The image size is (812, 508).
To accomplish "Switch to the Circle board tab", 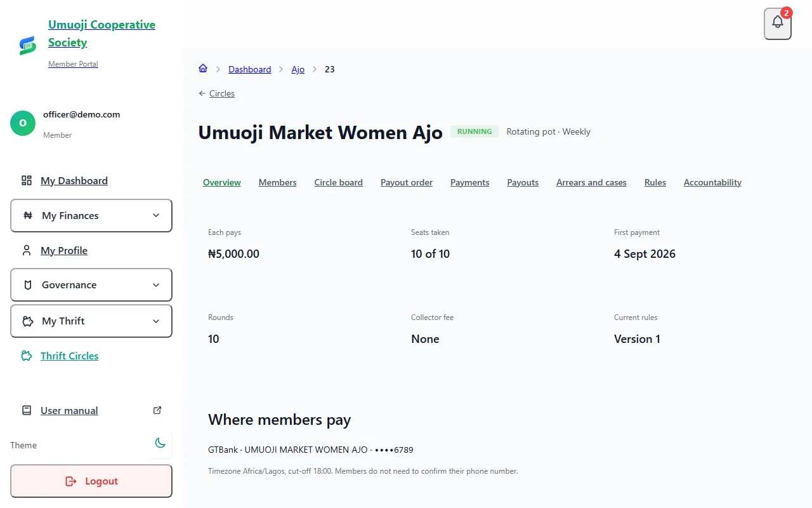I will click(x=338, y=182).
